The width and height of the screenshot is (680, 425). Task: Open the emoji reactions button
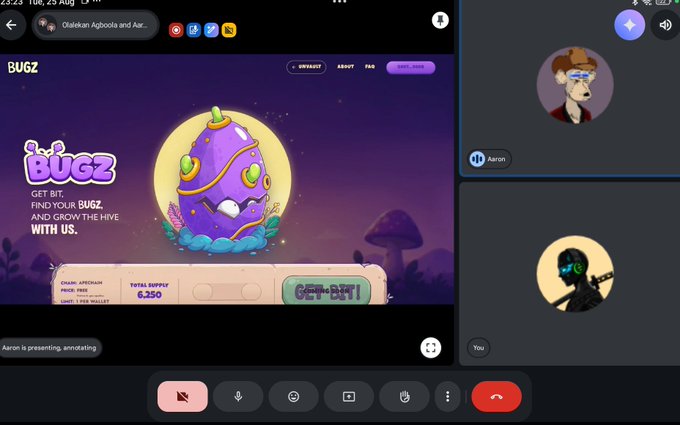(294, 396)
